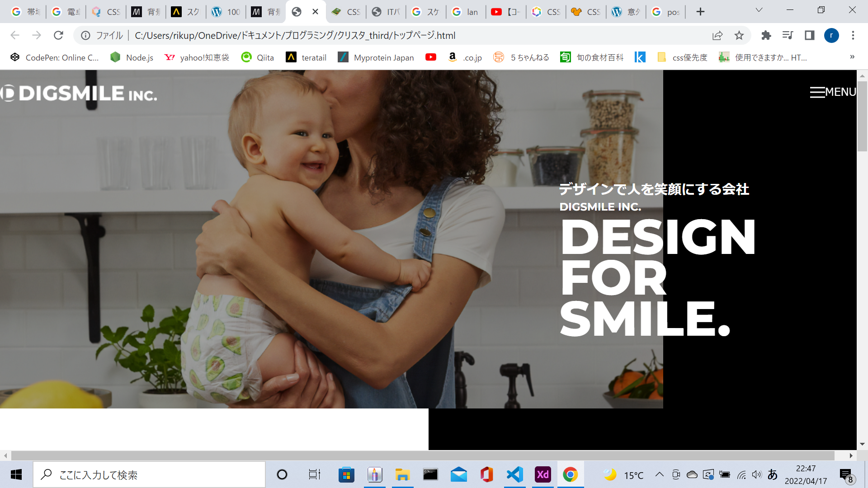
Task: Expand the tab search dropdown arrow
Action: click(x=759, y=10)
